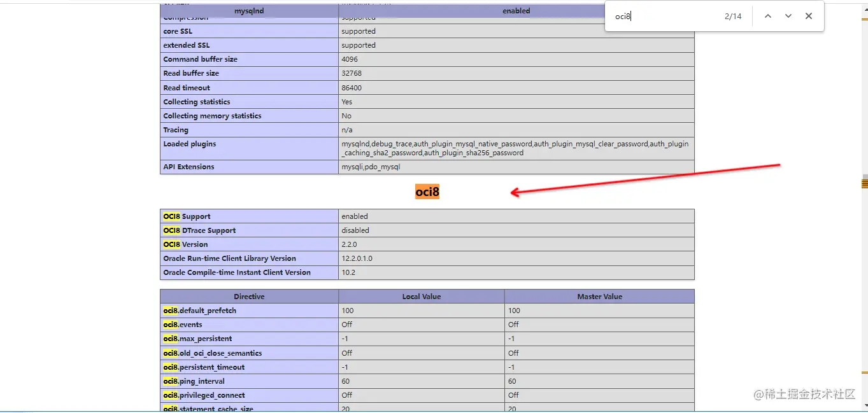Click local value Off of oci8.events
Viewport: 868px width, 413px height.
click(x=346, y=325)
